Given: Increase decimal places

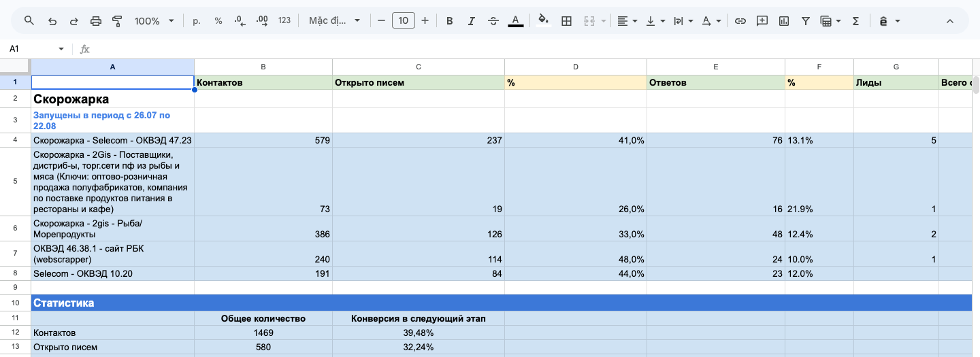Looking at the screenshot, I should point(262,21).
